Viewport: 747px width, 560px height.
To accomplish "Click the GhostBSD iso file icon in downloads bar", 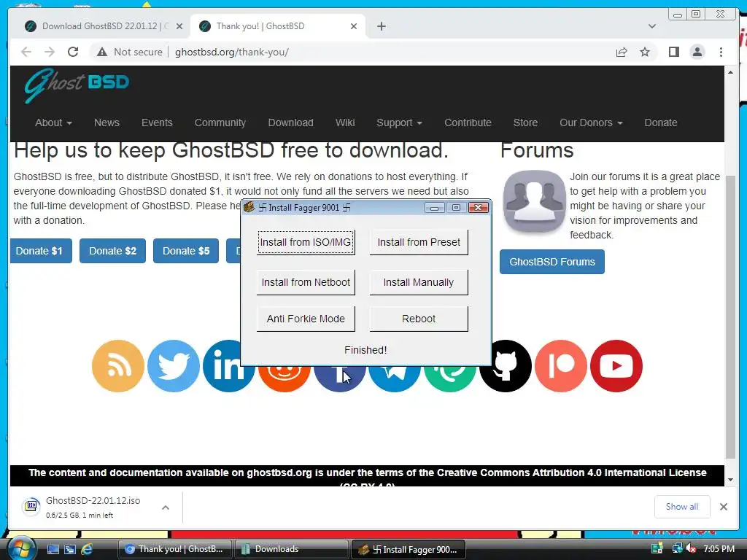I will [31, 506].
